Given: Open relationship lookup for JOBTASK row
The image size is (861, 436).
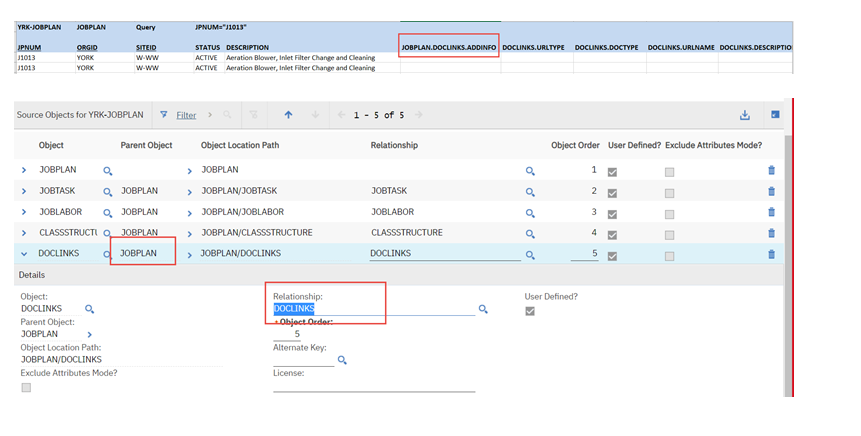Looking at the screenshot, I should tap(531, 191).
